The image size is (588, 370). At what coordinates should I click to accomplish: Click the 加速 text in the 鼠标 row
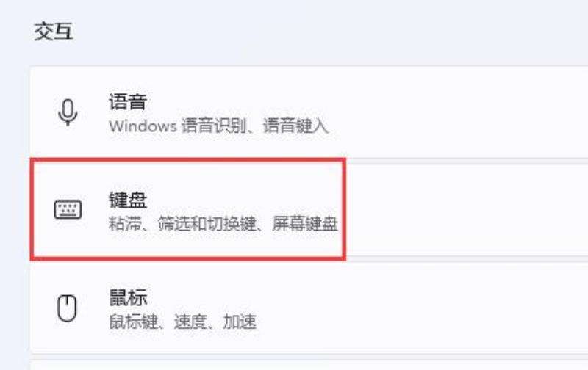pos(240,322)
